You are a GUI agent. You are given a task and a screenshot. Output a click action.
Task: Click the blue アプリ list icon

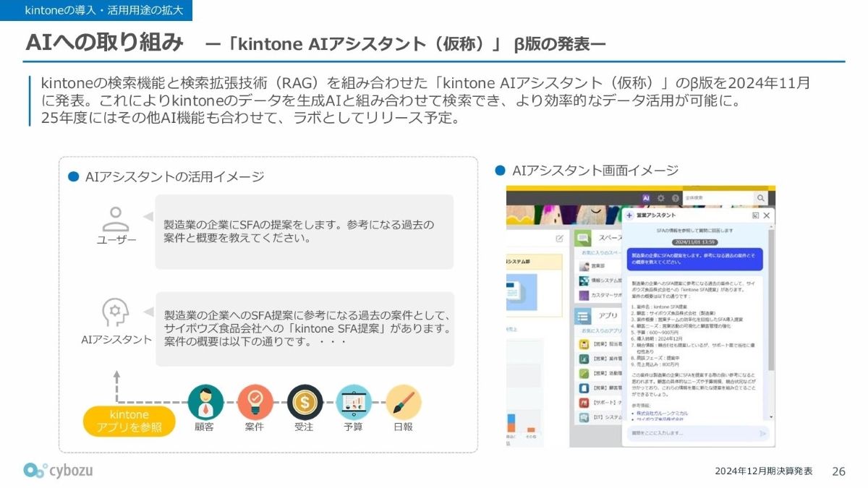coord(584,316)
